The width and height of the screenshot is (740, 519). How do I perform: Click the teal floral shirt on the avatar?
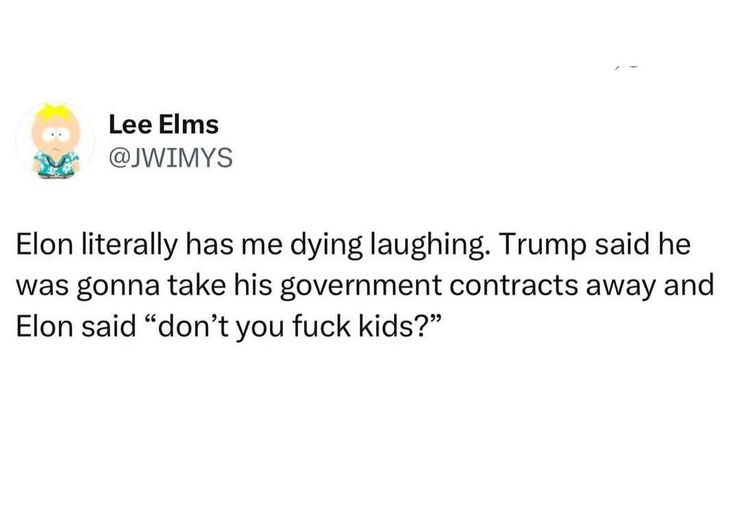(56, 164)
